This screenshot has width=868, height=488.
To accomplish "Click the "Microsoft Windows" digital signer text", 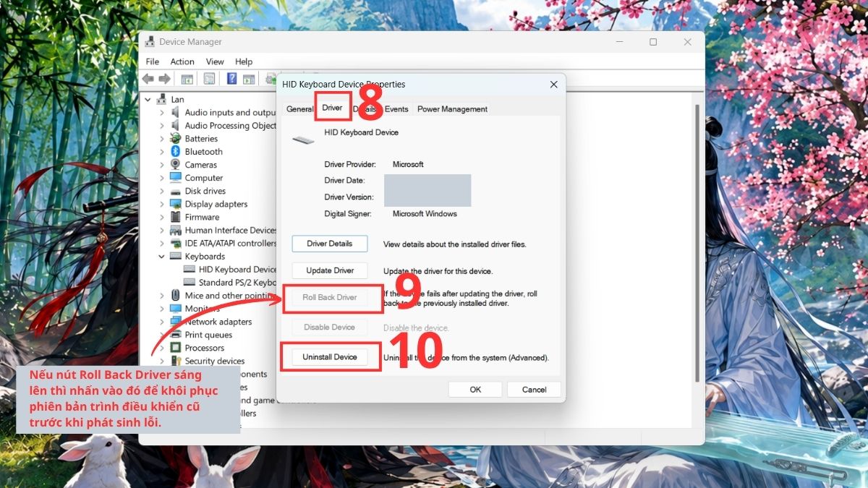I will click(x=425, y=214).
